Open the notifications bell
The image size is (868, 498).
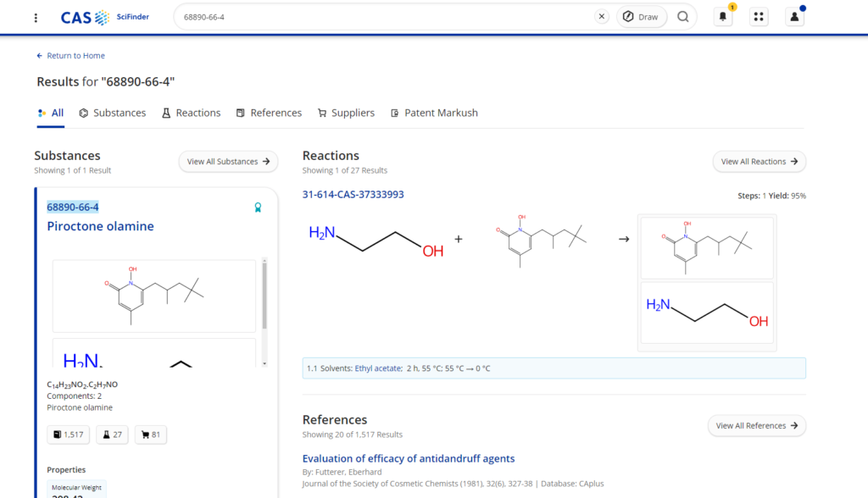pos(723,17)
